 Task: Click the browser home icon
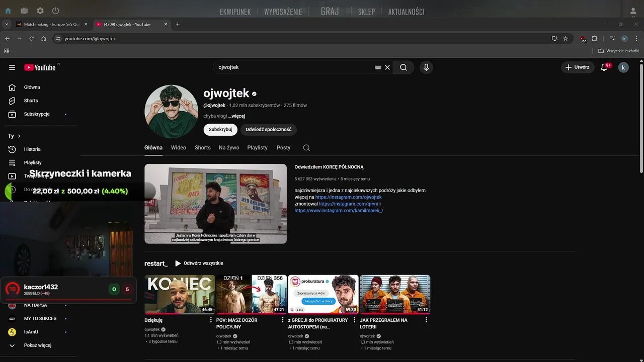(44, 39)
